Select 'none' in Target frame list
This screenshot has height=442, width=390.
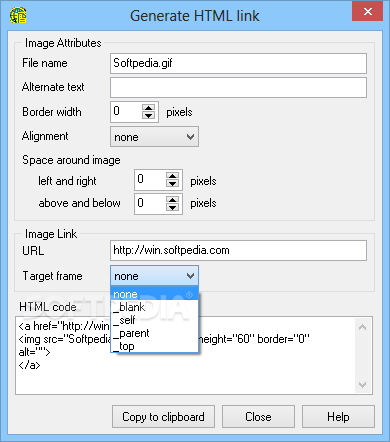[154, 294]
